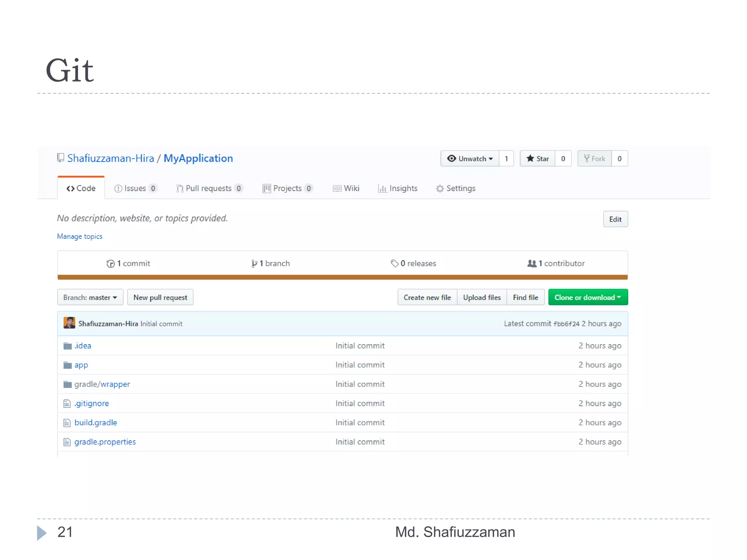Star the MyApplication repository

tap(538, 159)
